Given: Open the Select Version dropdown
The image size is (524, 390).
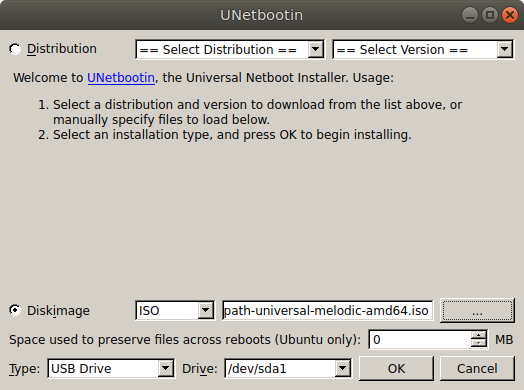Looking at the screenshot, I should click(x=423, y=50).
